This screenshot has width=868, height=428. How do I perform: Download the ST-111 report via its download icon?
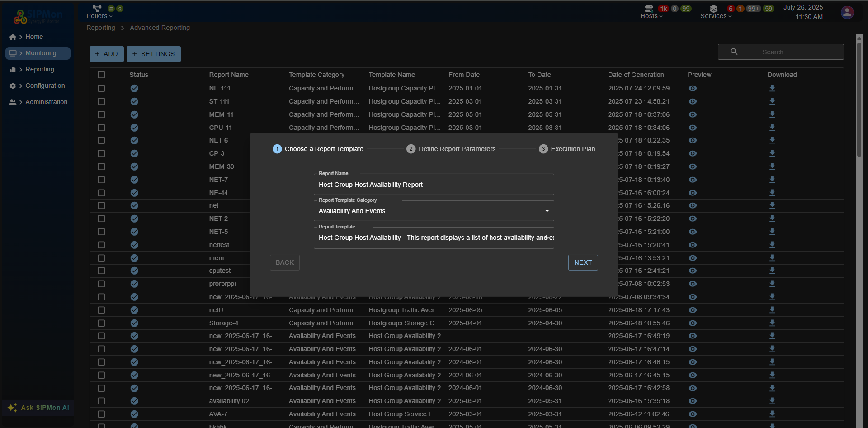coord(772,101)
